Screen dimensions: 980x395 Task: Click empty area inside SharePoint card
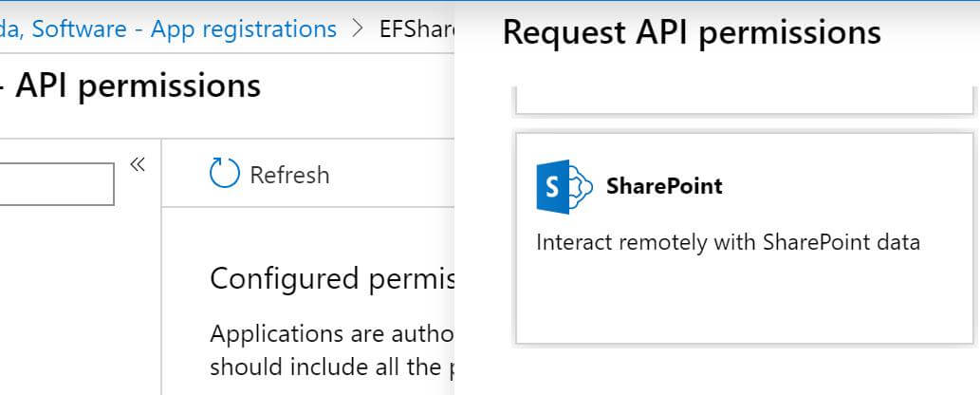(x=744, y=300)
